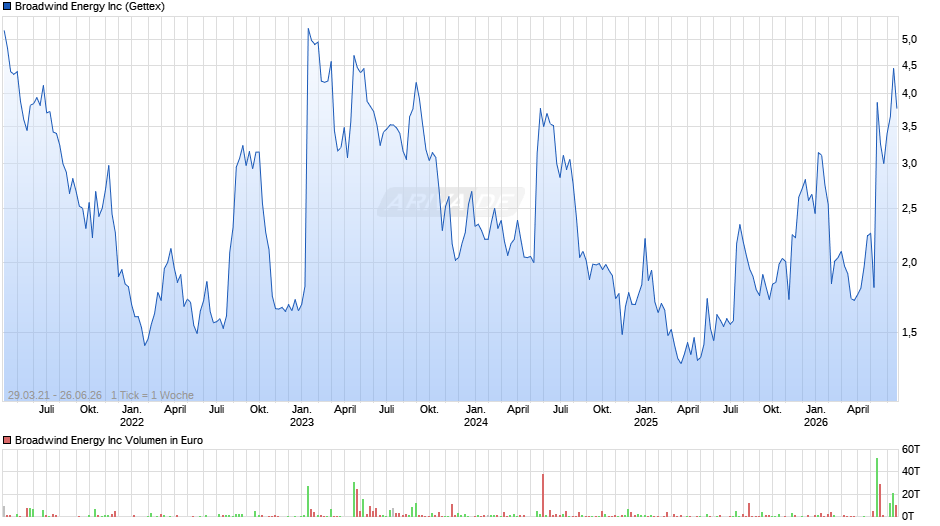Click the price peak at January 2023
The width and height of the screenshot is (940, 526).
pos(308,29)
